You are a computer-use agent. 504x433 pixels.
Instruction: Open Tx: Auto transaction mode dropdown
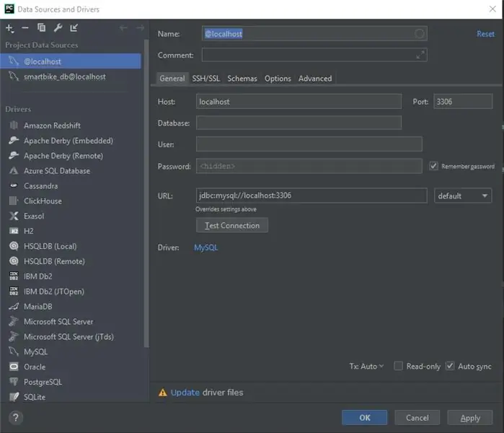coord(366,367)
